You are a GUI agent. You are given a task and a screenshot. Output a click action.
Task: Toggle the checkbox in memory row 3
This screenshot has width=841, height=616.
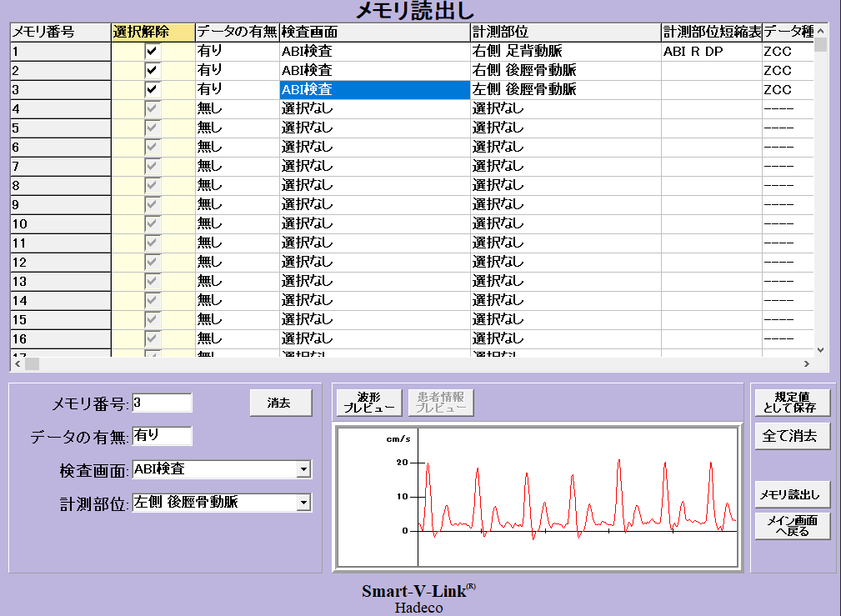pos(152,89)
